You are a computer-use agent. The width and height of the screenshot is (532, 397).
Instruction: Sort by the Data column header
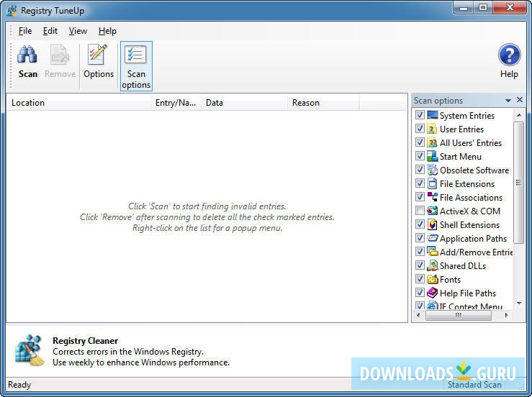pos(244,103)
